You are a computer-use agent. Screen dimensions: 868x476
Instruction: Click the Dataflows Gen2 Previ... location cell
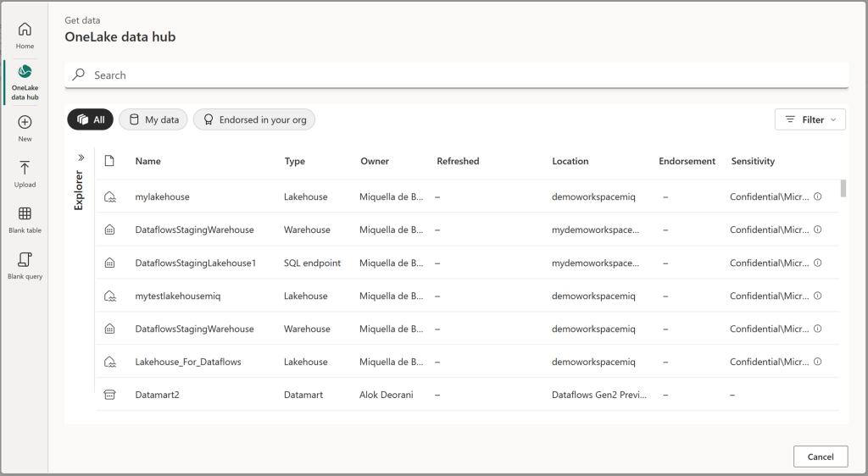click(x=599, y=395)
